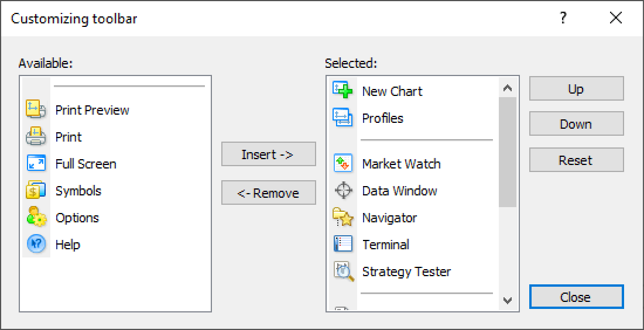Click the Options gear icon
This screenshot has height=330, width=644.
point(36,218)
